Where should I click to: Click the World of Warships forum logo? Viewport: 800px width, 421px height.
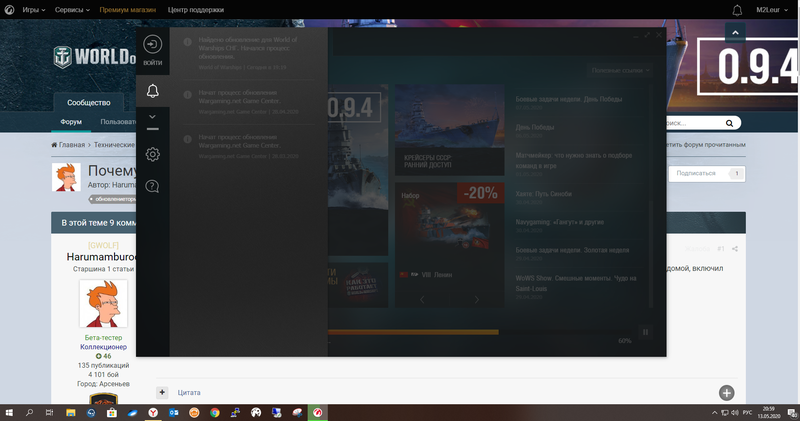[94, 57]
